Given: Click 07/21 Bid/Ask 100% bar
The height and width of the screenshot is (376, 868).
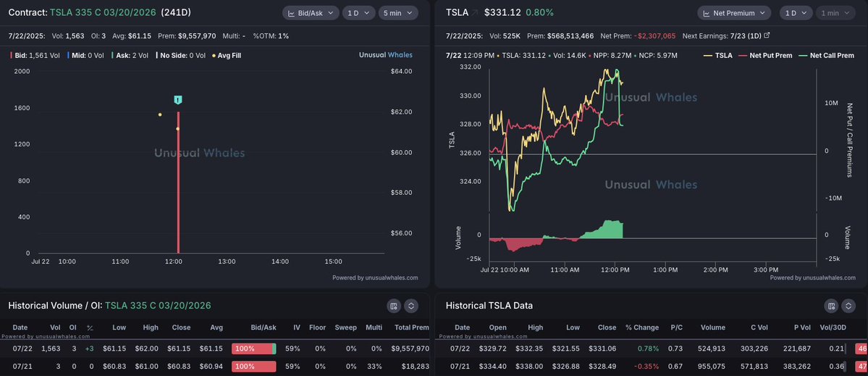Looking at the screenshot, I should click(x=254, y=367).
